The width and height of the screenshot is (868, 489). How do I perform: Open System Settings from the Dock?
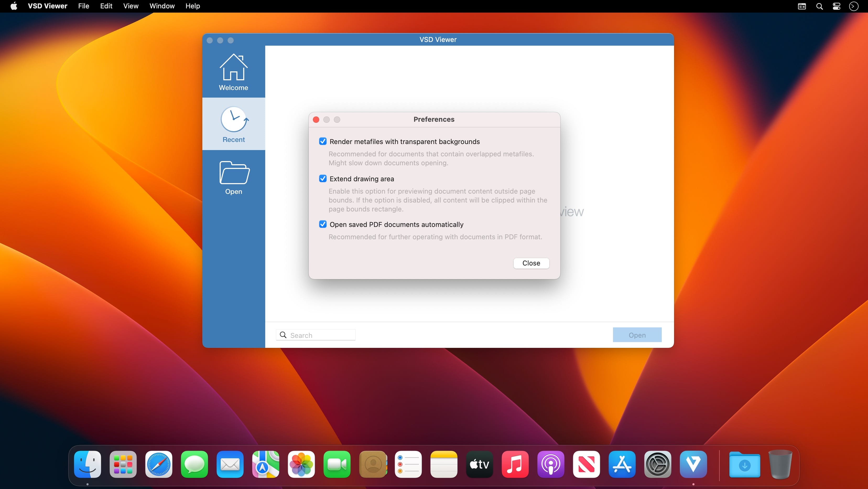tap(658, 464)
